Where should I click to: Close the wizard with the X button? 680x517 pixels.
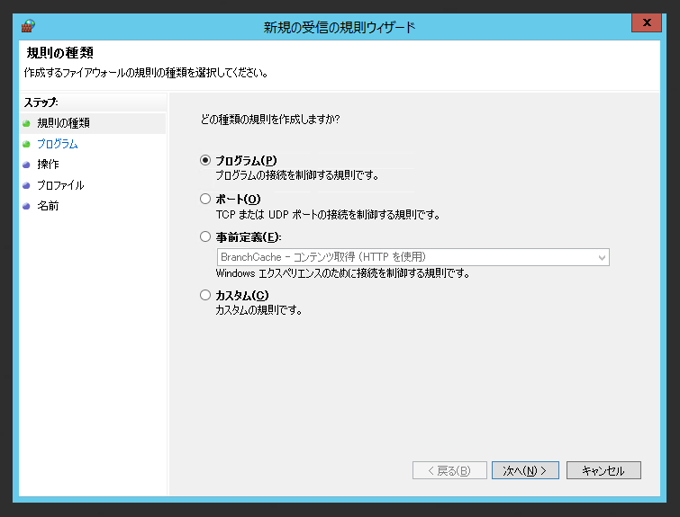(x=646, y=23)
